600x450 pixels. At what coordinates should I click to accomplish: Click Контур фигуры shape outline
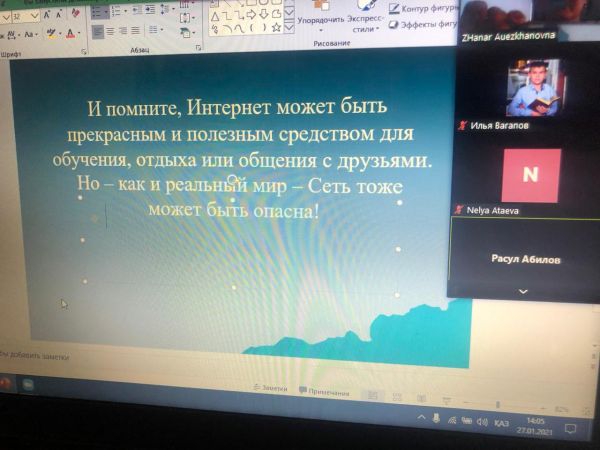tap(425, 7)
